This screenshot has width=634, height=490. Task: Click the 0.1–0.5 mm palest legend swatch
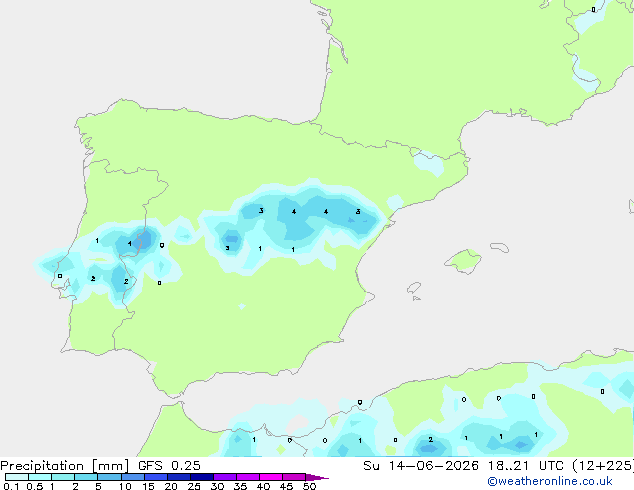(17, 477)
